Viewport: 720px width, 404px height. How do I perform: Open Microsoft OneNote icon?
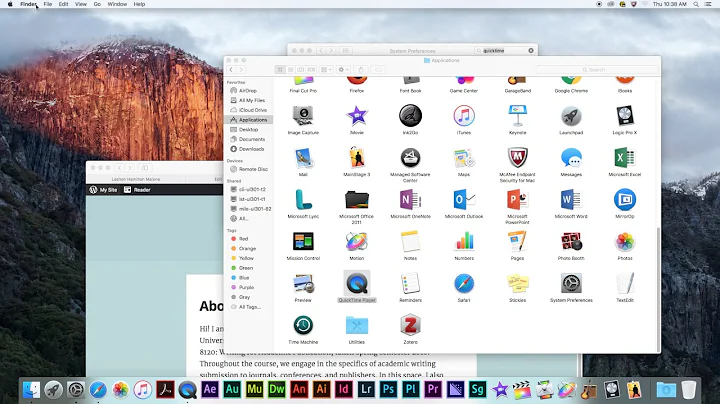click(x=410, y=200)
